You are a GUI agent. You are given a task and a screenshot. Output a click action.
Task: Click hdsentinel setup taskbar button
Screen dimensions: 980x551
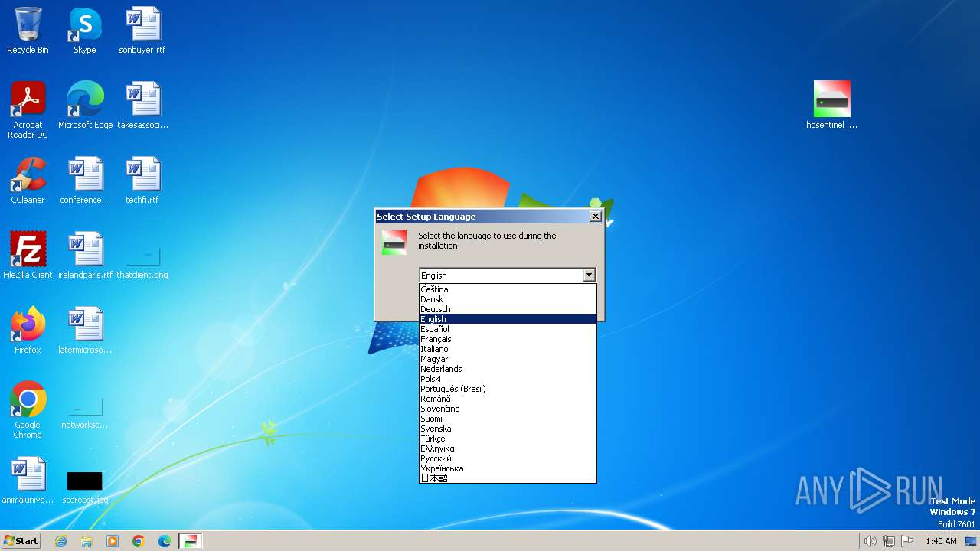[191, 541]
